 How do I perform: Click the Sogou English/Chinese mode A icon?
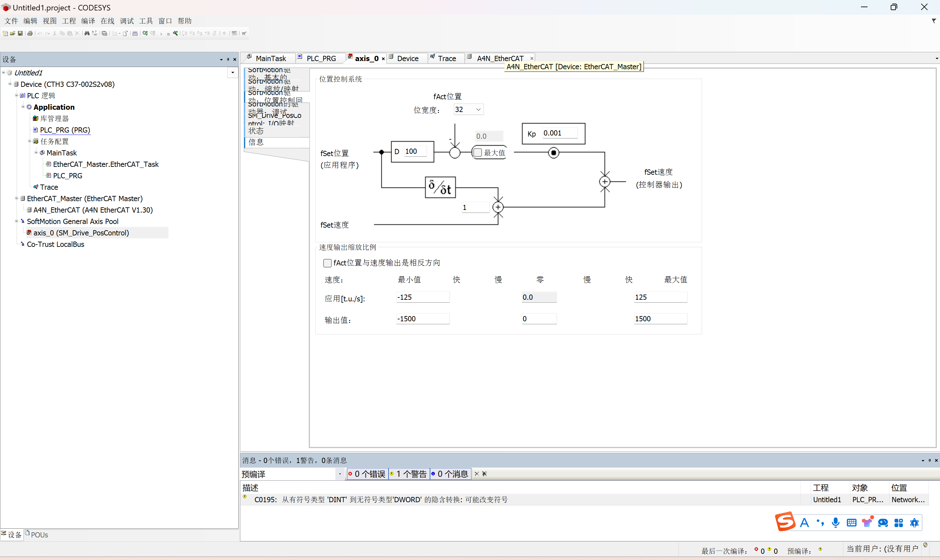[x=804, y=523]
